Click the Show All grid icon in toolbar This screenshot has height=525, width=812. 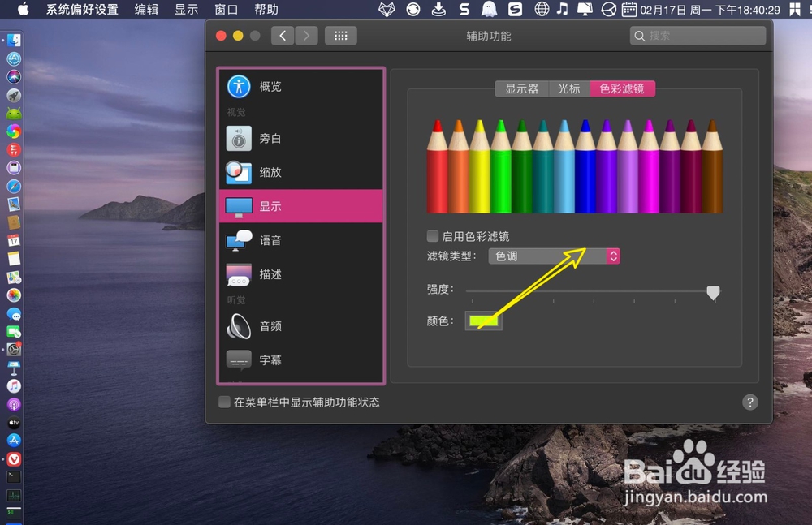340,35
